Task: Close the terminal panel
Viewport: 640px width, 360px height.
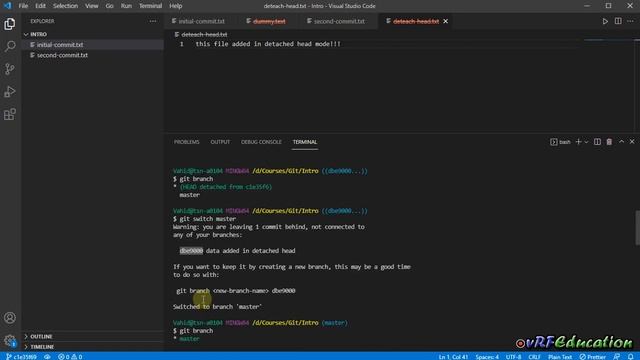Action: (x=632, y=142)
